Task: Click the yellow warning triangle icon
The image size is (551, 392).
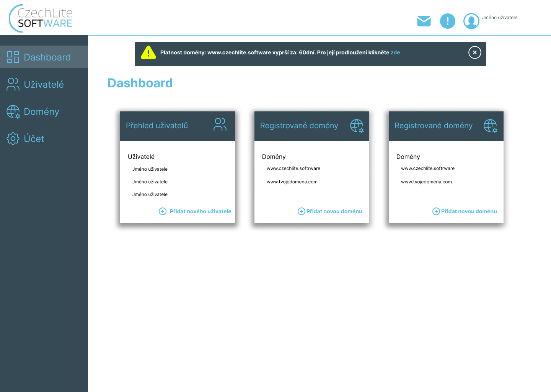Action: [x=148, y=52]
